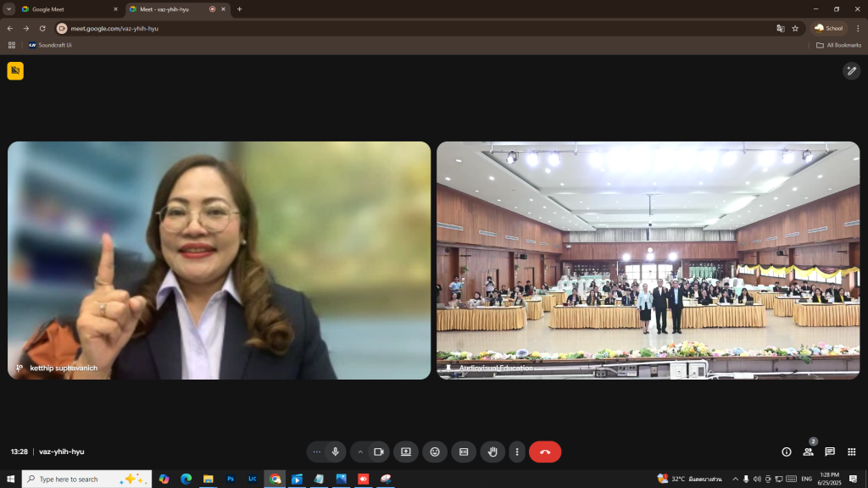868x488 pixels.
Task: Toggle the camera on or off
Action: 379,452
